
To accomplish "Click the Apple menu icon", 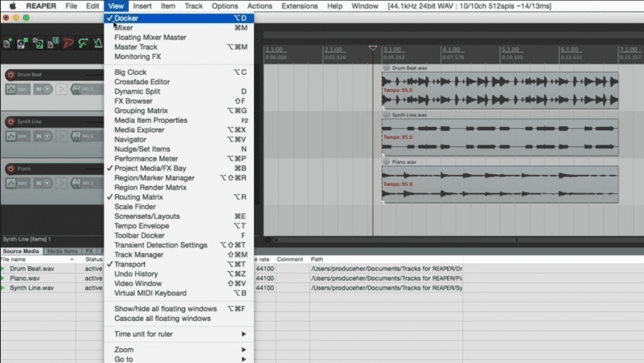I will tap(13, 6).
